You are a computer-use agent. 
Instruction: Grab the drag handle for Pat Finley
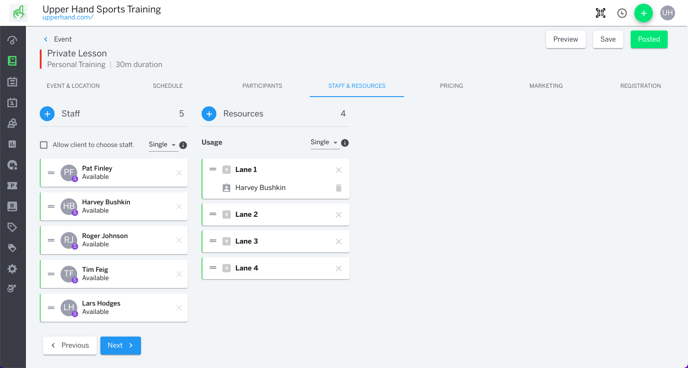tap(51, 173)
